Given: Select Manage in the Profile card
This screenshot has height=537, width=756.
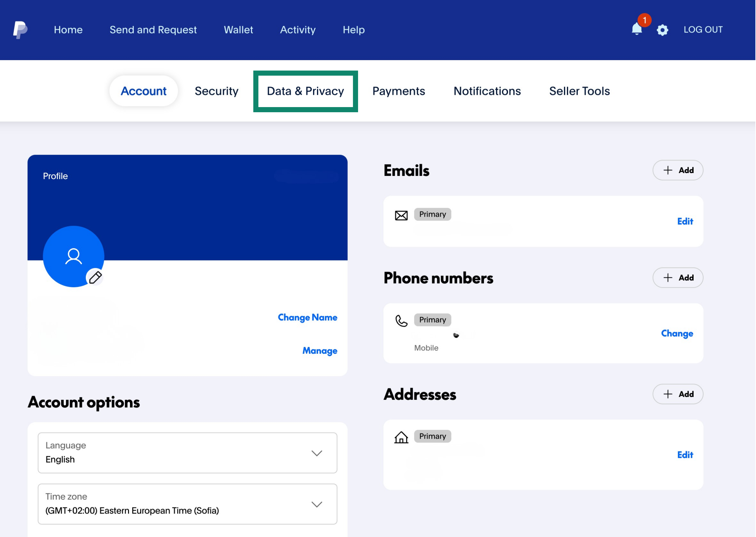Looking at the screenshot, I should [319, 351].
